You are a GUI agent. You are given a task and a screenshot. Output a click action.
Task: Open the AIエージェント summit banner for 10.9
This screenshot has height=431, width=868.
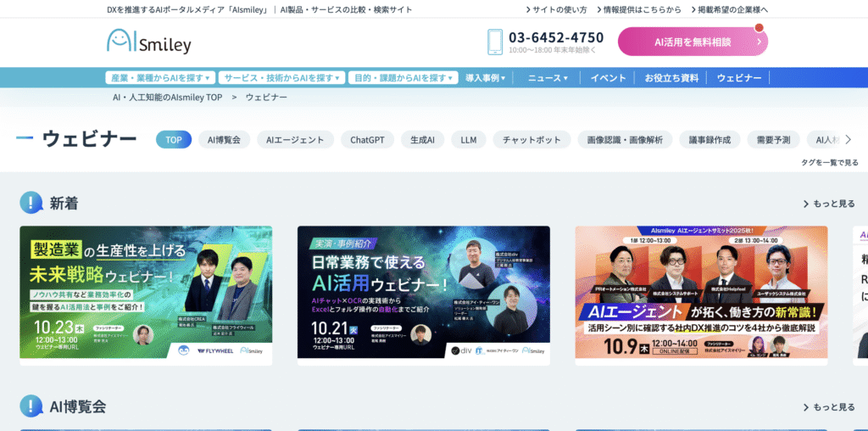click(x=701, y=295)
